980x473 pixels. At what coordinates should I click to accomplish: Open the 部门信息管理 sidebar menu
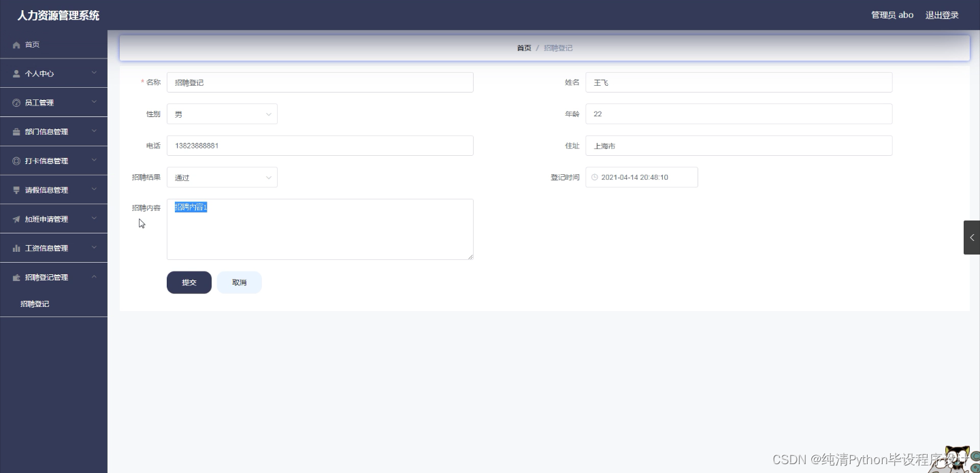point(54,132)
